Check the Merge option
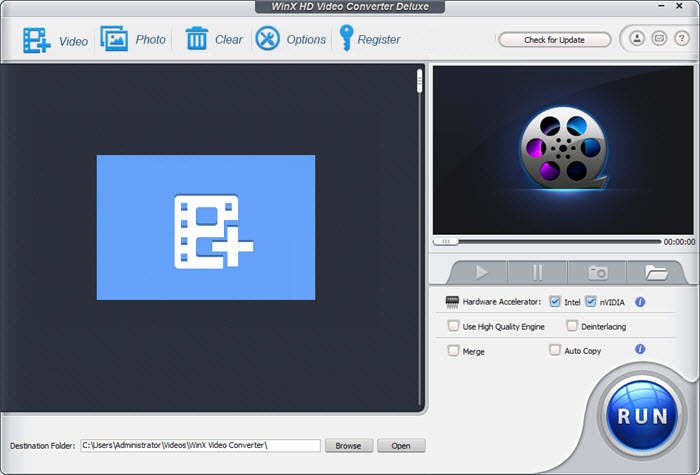Image resolution: width=700 pixels, height=475 pixels. 453,350
